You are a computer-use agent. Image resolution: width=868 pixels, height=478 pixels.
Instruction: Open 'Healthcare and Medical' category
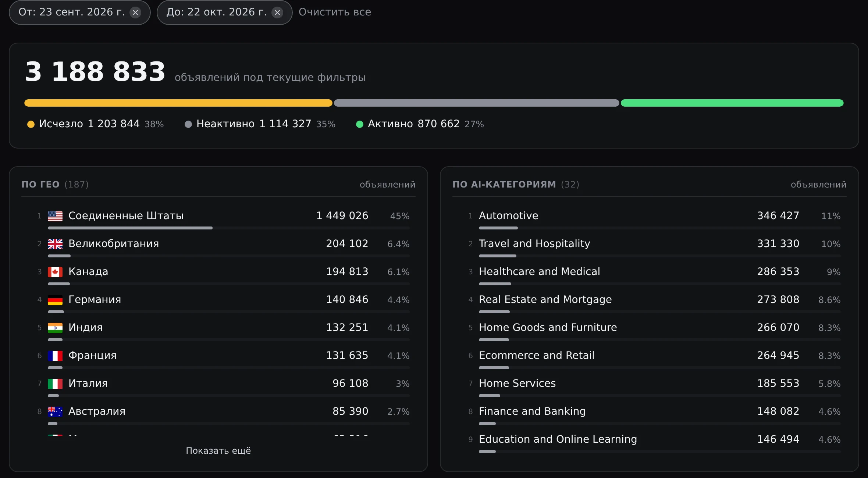pyautogui.click(x=540, y=271)
